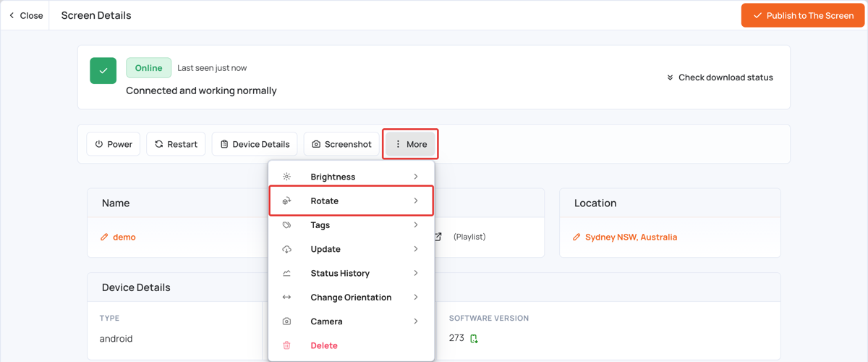Click the Tags label icon in menu
Viewport: 868px width, 362px height.
pyautogui.click(x=286, y=225)
